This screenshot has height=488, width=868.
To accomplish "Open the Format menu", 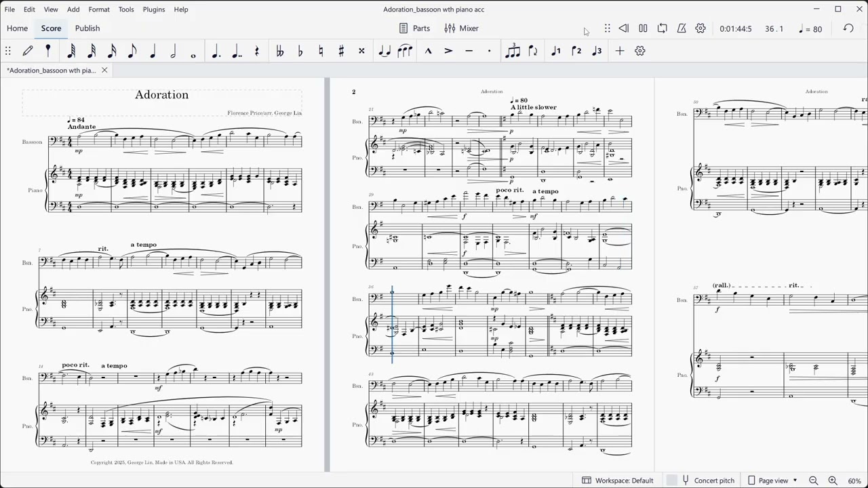I will [x=99, y=9].
